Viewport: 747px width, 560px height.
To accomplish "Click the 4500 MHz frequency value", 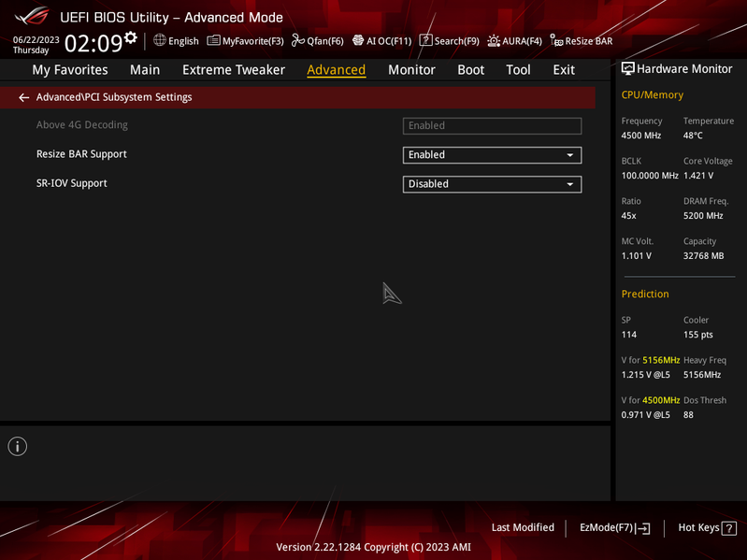I will 641,136.
